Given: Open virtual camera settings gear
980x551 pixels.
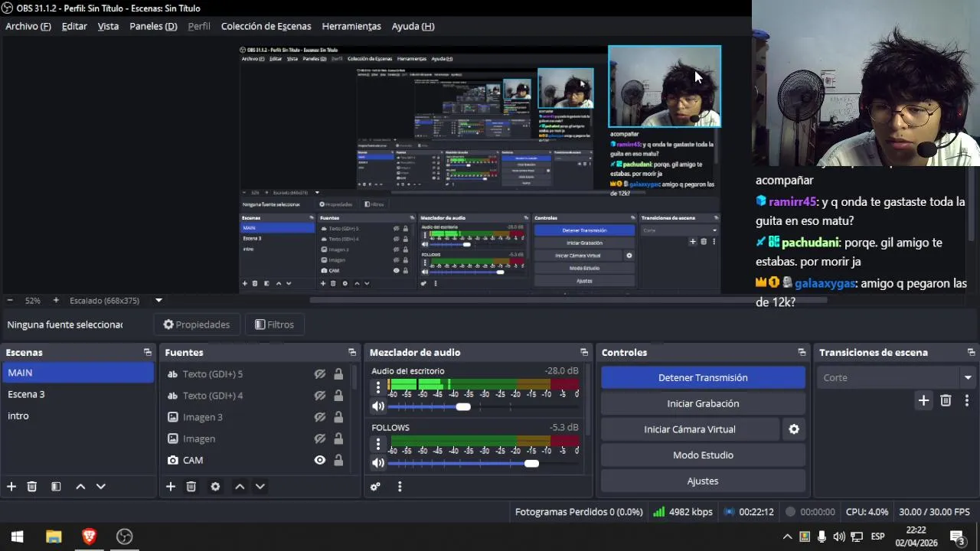Looking at the screenshot, I should [794, 429].
